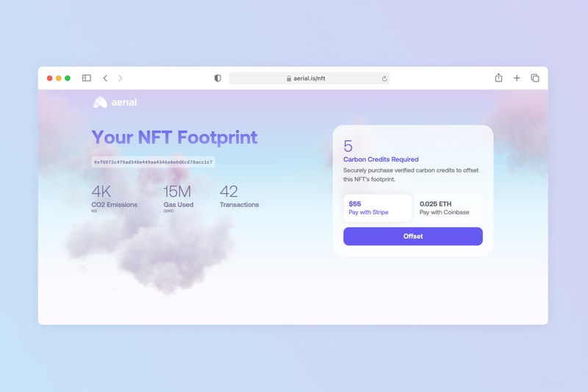Click the wallet address hash chip
Viewport: 588px width, 392px height.
click(x=153, y=162)
